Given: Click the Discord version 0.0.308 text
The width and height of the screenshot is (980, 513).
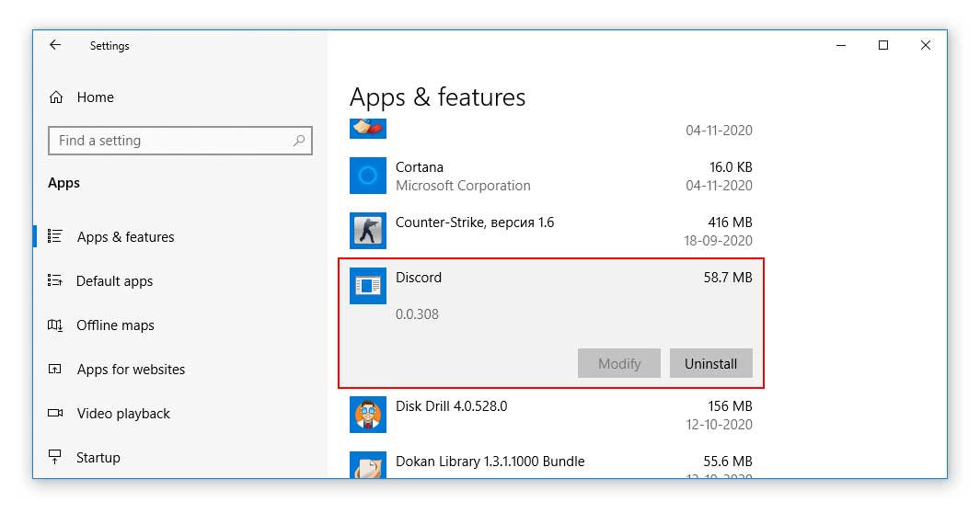Looking at the screenshot, I should pos(417,314).
